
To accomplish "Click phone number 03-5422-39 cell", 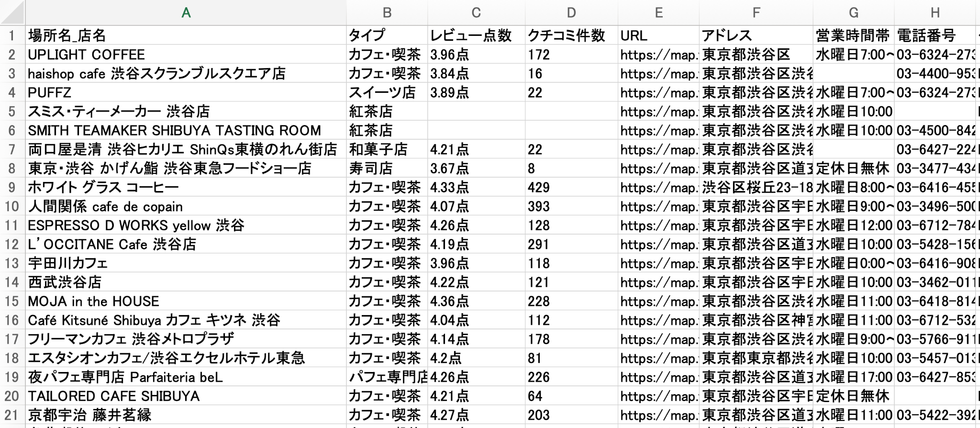I will pyautogui.click(x=935, y=415).
